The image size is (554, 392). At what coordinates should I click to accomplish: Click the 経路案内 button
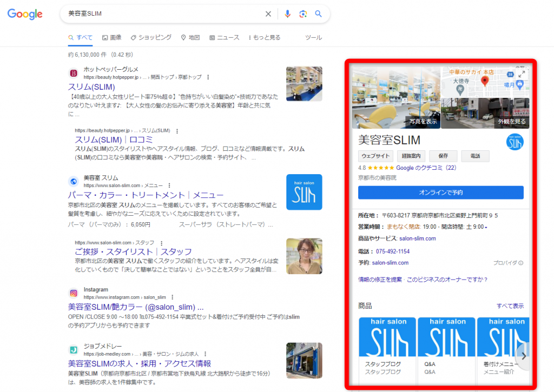(x=411, y=156)
